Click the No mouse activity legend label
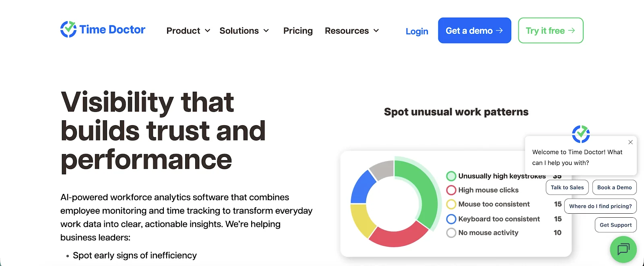The width and height of the screenshot is (644, 266). click(x=488, y=233)
